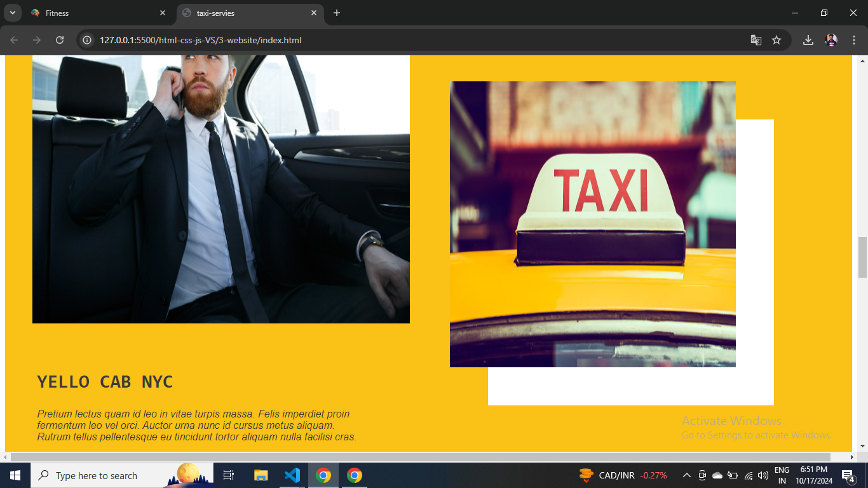
Task: View site information icon
Action: (x=88, y=40)
